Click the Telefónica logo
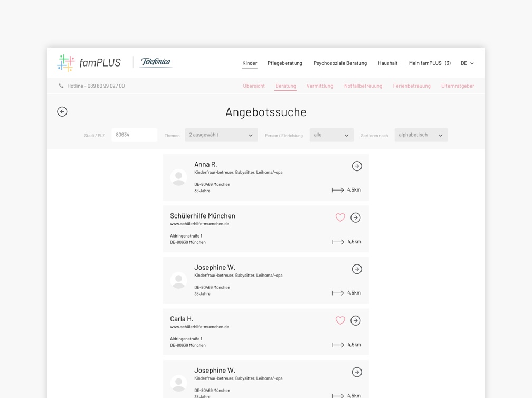The width and height of the screenshot is (532, 398). (x=156, y=62)
